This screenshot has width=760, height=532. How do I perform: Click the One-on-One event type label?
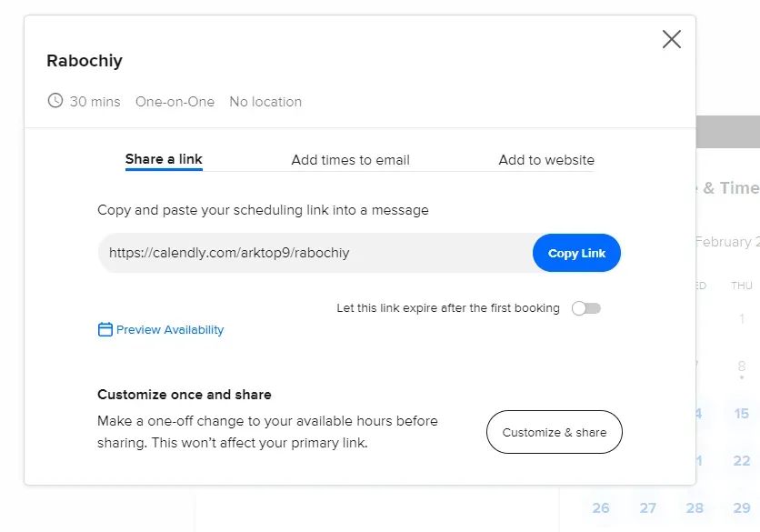pyautogui.click(x=175, y=102)
